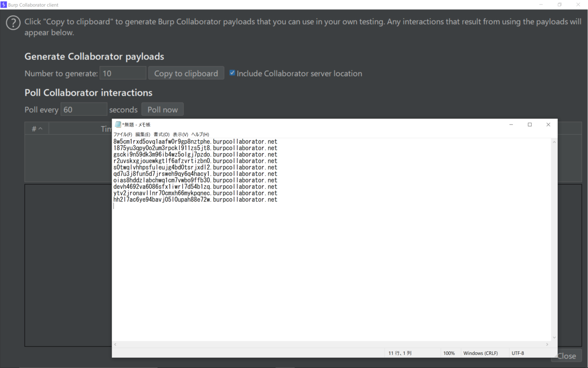Restore the Burp Collaborator client window
Viewport: 588px width, 368px height.
click(x=560, y=4)
